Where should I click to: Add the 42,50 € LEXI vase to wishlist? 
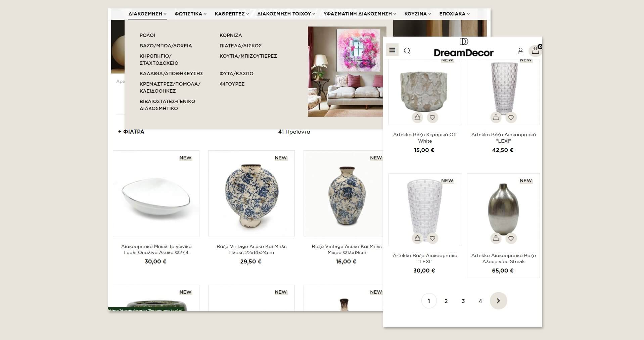[511, 117]
